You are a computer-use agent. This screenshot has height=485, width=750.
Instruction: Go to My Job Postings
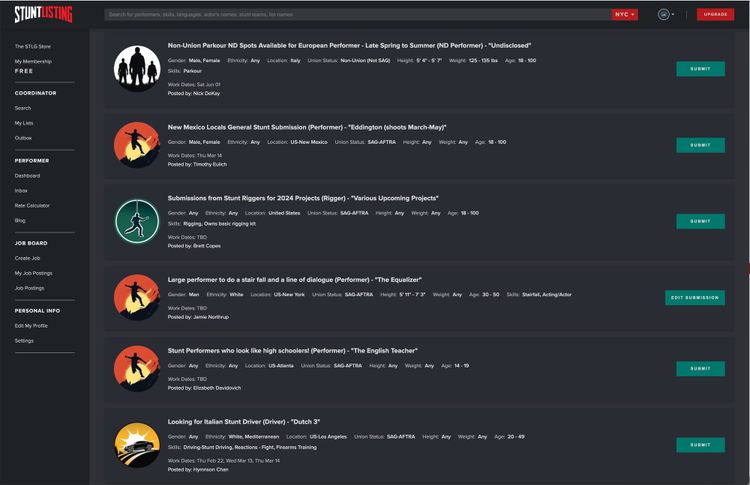tap(33, 273)
